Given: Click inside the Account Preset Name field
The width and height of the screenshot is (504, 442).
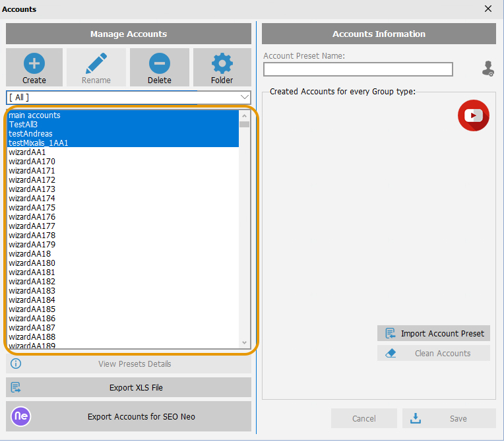Looking at the screenshot, I should [x=358, y=69].
